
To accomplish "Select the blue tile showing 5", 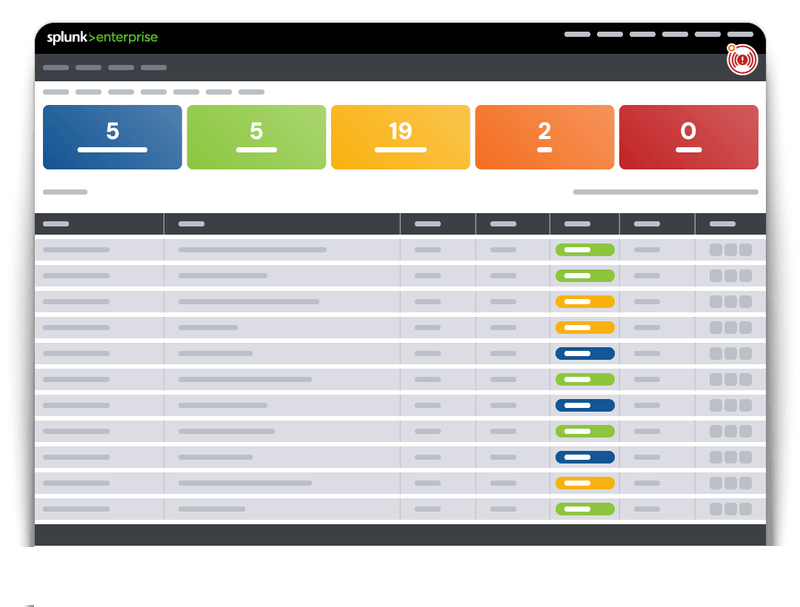I will pos(112,137).
